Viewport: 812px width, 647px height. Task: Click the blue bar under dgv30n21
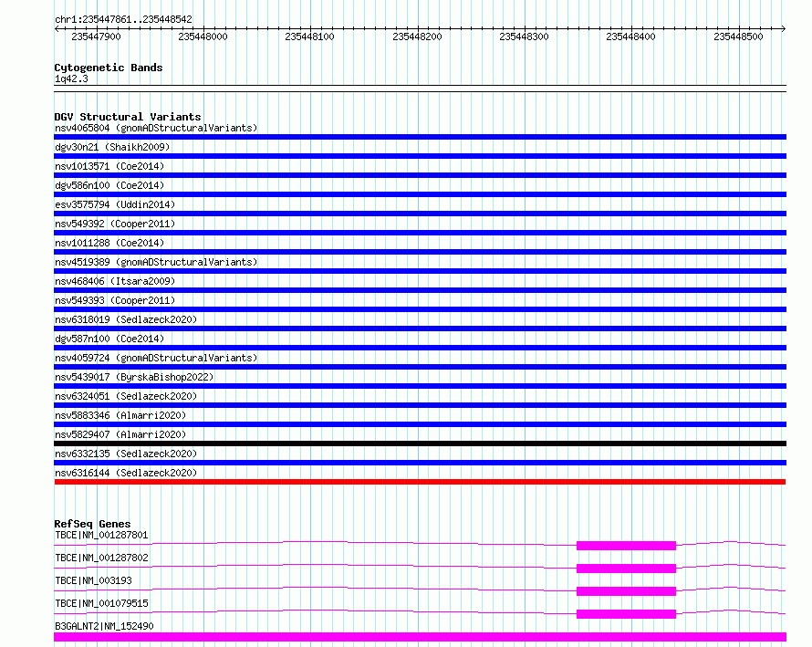click(x=420, y=156)
